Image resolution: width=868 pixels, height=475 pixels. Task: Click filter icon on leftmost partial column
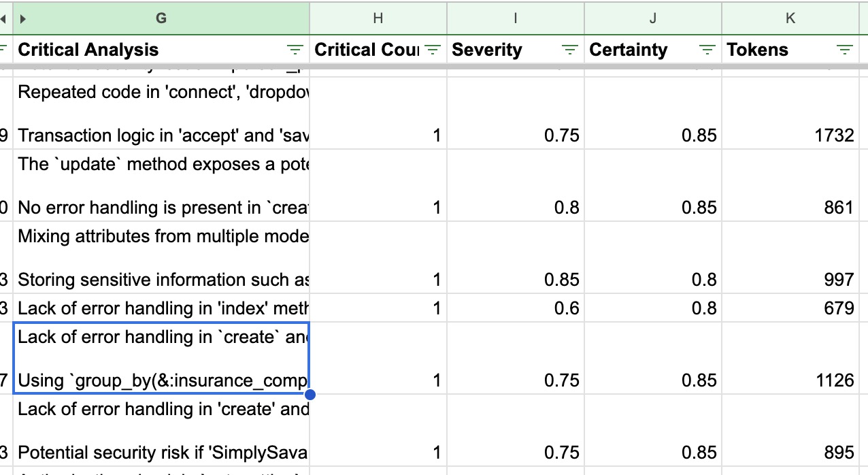point(3,50)
